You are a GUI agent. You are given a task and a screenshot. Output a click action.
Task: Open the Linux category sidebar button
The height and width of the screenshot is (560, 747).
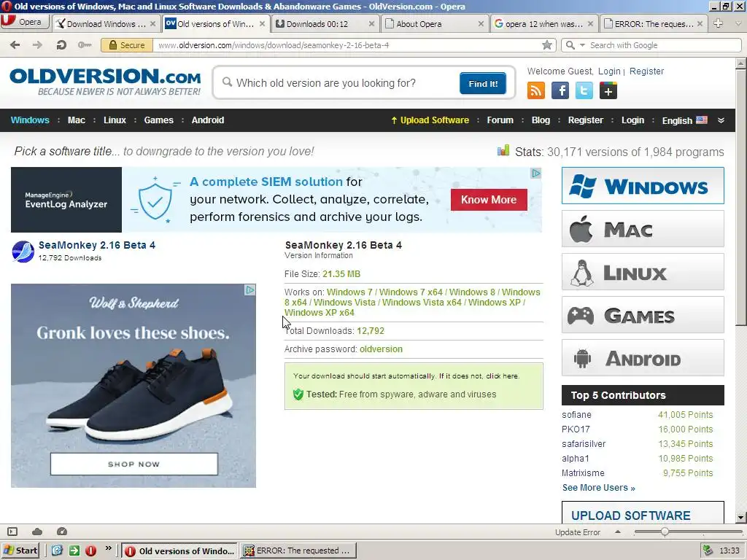click(643, 272)
